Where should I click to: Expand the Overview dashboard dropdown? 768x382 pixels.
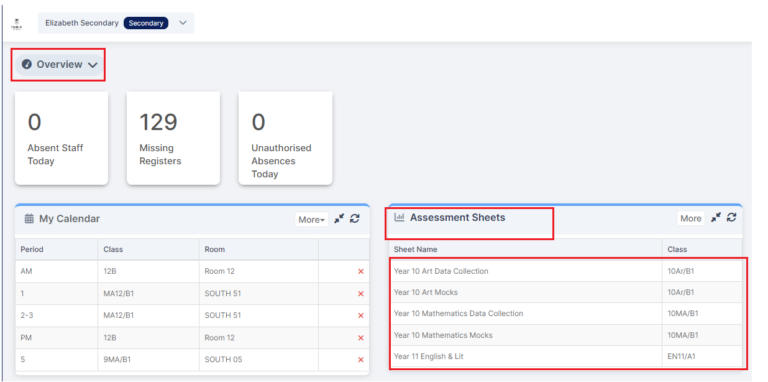[x=60, y=65]
